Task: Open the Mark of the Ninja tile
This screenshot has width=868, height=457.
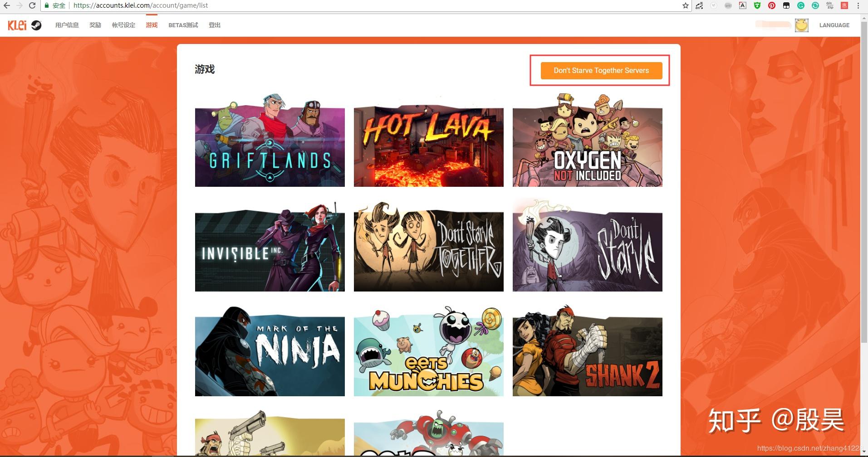Action: (x=270, y=352)
